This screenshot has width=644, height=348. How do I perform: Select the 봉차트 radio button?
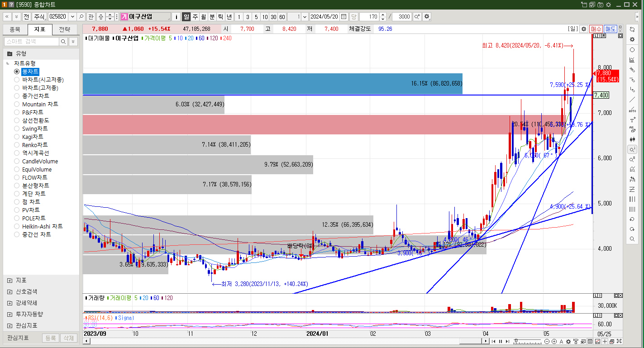17,72
